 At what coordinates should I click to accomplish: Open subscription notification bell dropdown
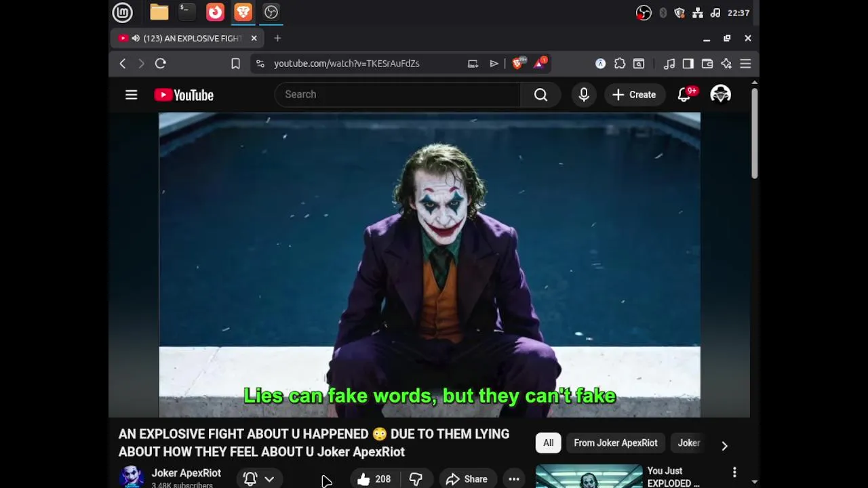click(x=259, y=479)
